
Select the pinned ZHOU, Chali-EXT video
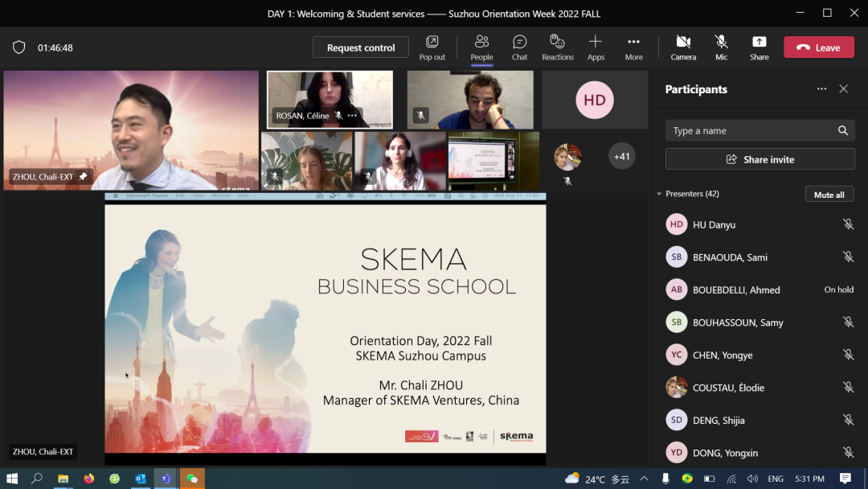131,130
